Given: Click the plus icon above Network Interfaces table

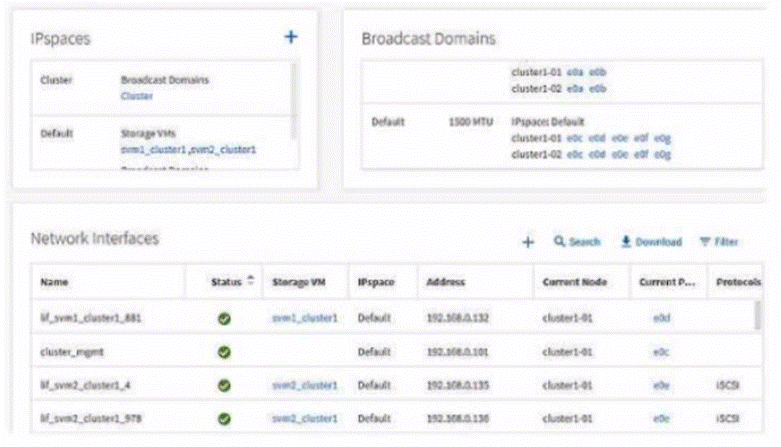Looking at the screenshot, I should 528,242.
